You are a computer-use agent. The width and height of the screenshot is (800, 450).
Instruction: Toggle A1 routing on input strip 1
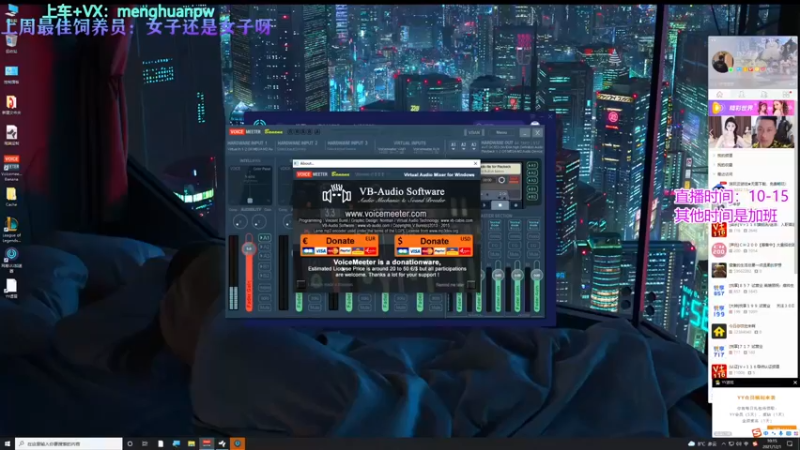click(264, 238)
